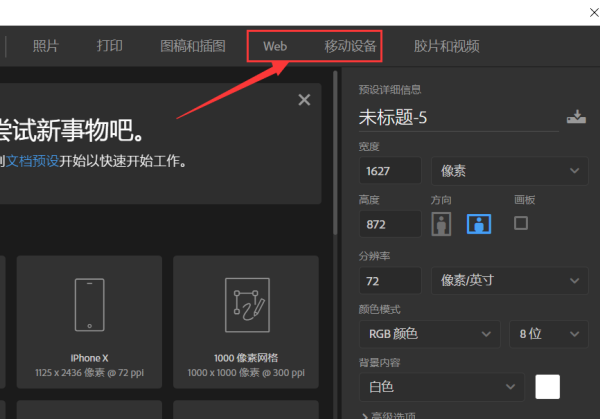Save the document preset using the download icon
The height and width of the screenshot is (419, 600).
(575, 117)
